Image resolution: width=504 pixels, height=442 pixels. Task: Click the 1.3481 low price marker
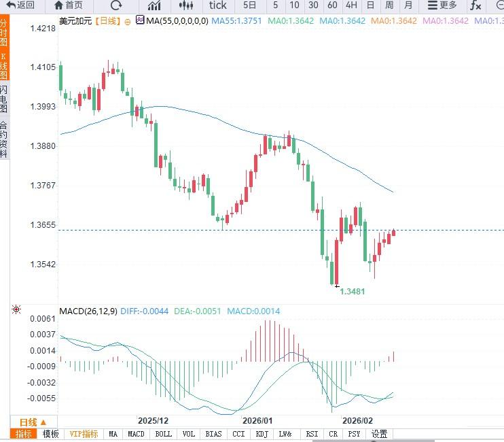(352, 291)
